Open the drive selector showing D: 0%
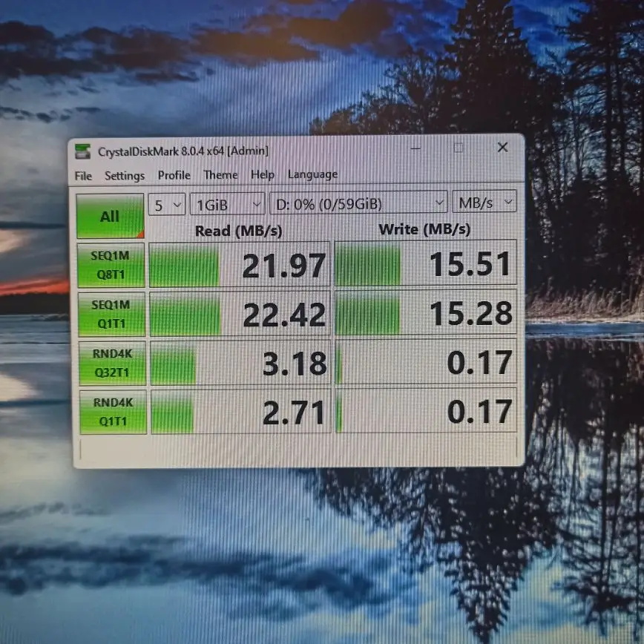 358,203
